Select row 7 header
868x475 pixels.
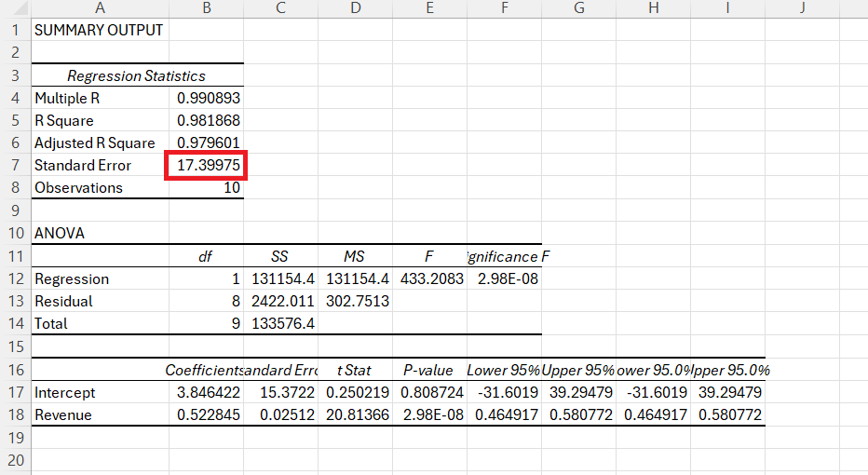click(15, 165)
